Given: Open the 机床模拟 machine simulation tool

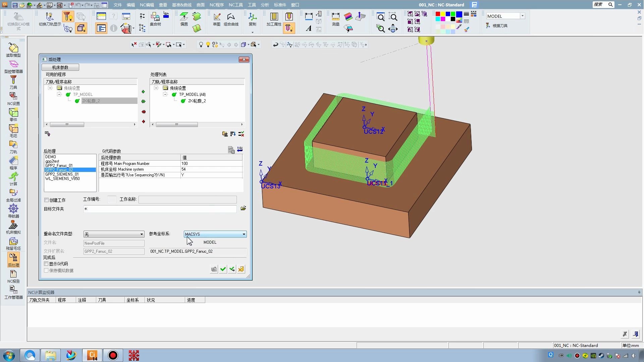Looking at the screenshot, I should tap(13, 227).
